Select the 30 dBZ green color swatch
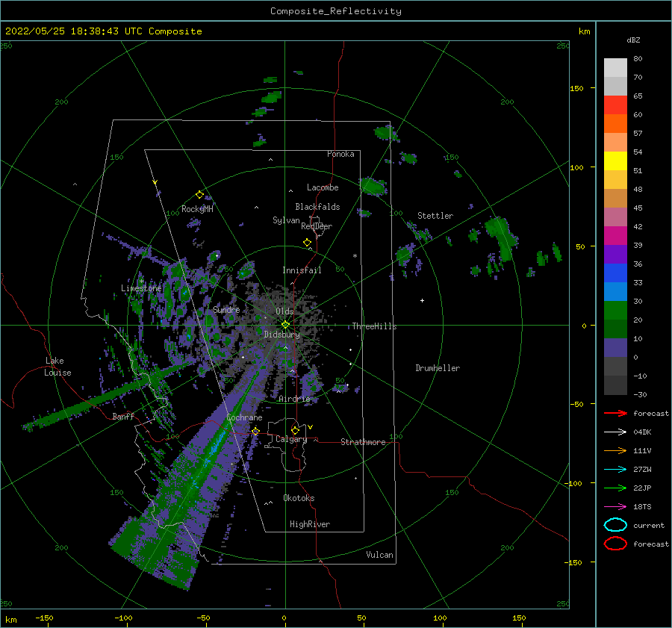 coord(615,310)
